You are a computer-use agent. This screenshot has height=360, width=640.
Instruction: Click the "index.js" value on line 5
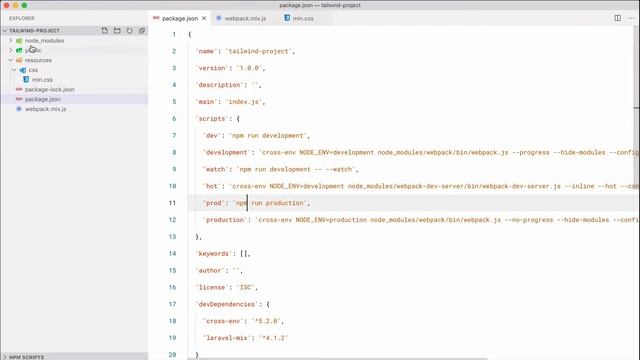(244, 102)
